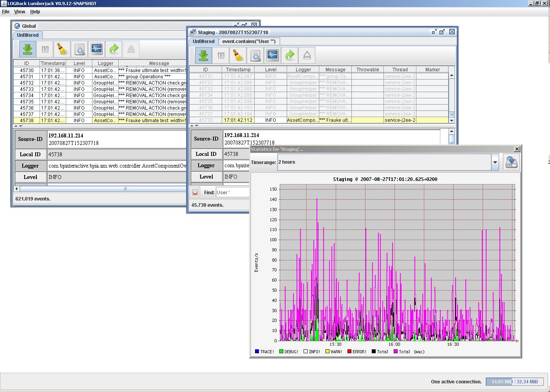550x392 pixels.
Task: Collapse Global split pane using divider arrows
Action: click(16, 126)
